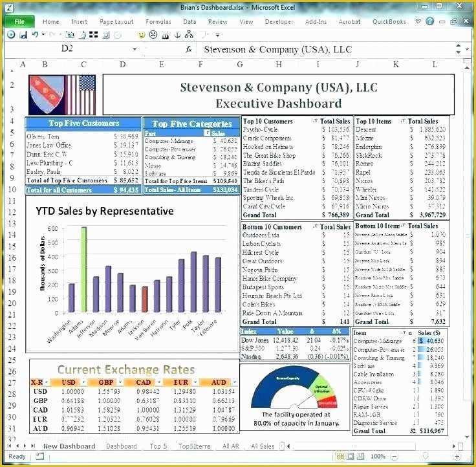
Task: Open the Part filter in Top Five Categories
Action: [207, 133]
